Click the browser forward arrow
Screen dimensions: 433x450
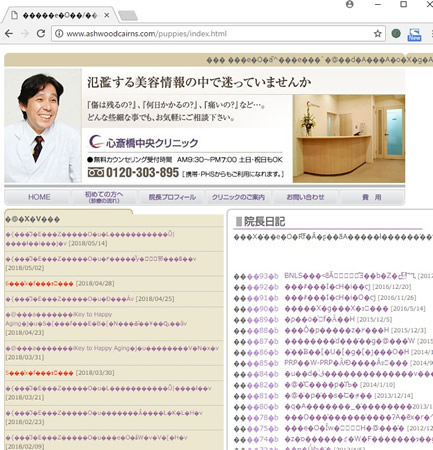click(25, 33)
